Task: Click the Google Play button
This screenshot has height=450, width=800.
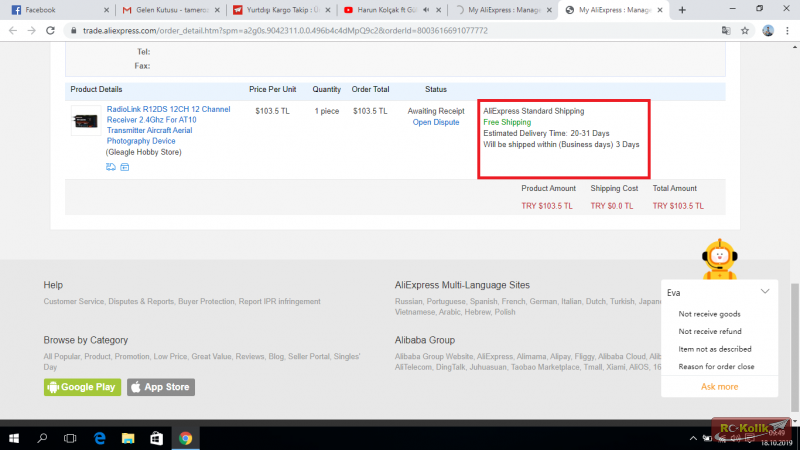Action: 82,387
